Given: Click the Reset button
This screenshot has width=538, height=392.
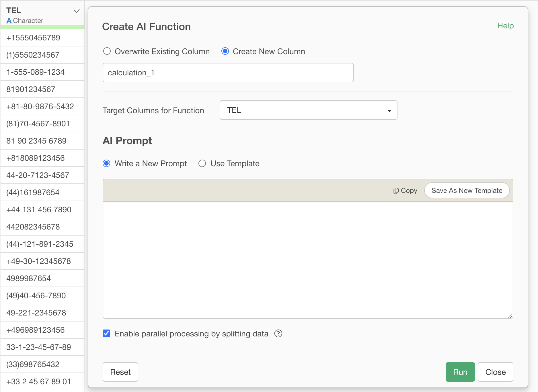Looking at the screenshot, I should point(120,372).
